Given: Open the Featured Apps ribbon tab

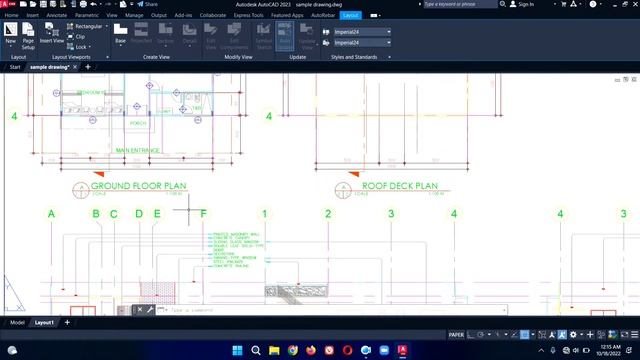Looking at the screenshot, I should pyautogui.click(x=287, y=15).
